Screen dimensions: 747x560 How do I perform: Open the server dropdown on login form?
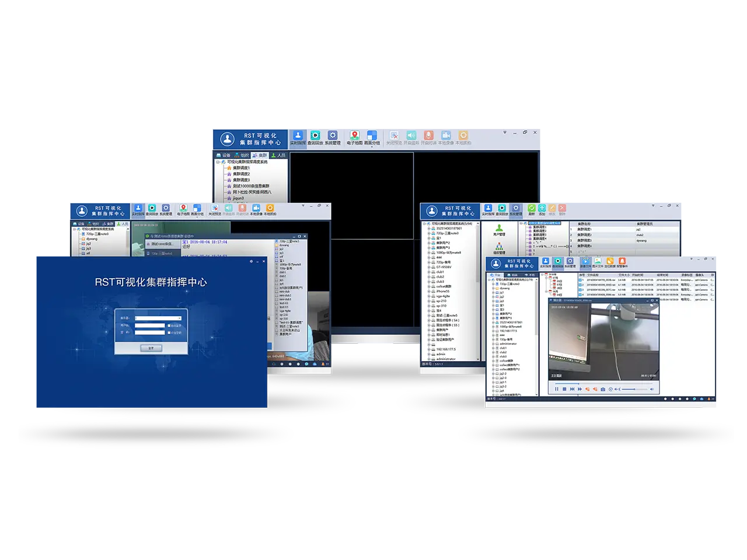click(x=179, y=318)
